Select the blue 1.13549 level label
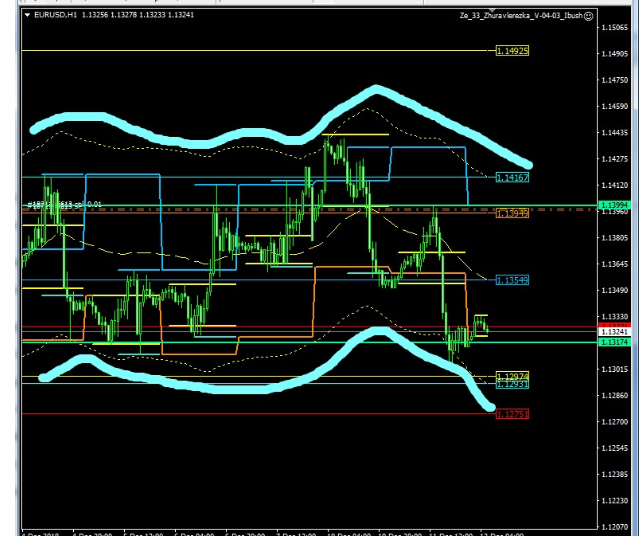 point(512,280)
